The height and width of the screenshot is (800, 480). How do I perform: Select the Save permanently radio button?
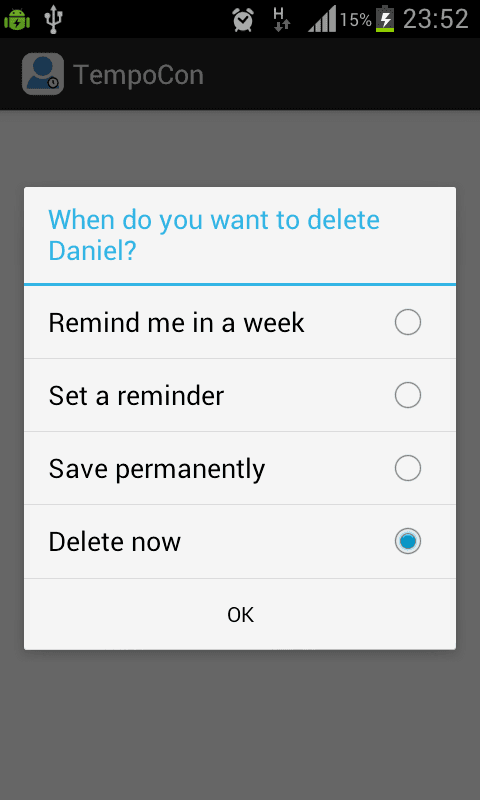coord(408,468)
